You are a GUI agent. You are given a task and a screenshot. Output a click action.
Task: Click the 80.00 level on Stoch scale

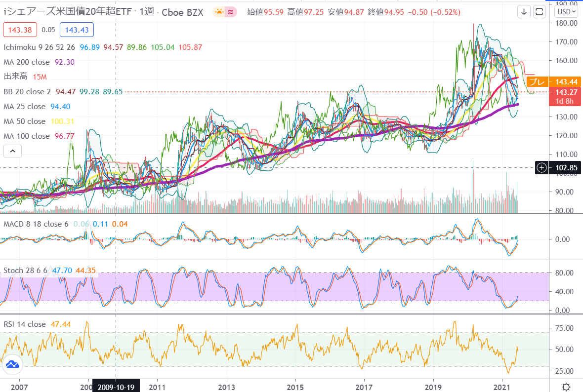(564, 273)
